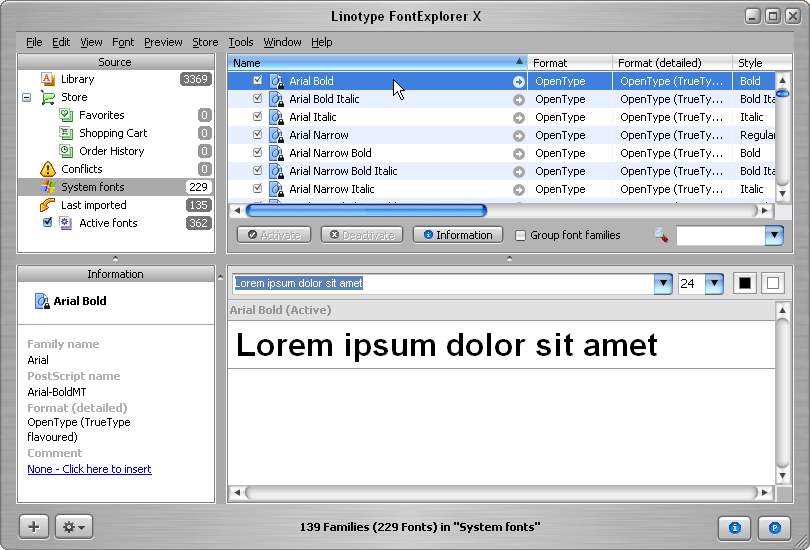Click the Last imported icon

(x=48, y=205)
